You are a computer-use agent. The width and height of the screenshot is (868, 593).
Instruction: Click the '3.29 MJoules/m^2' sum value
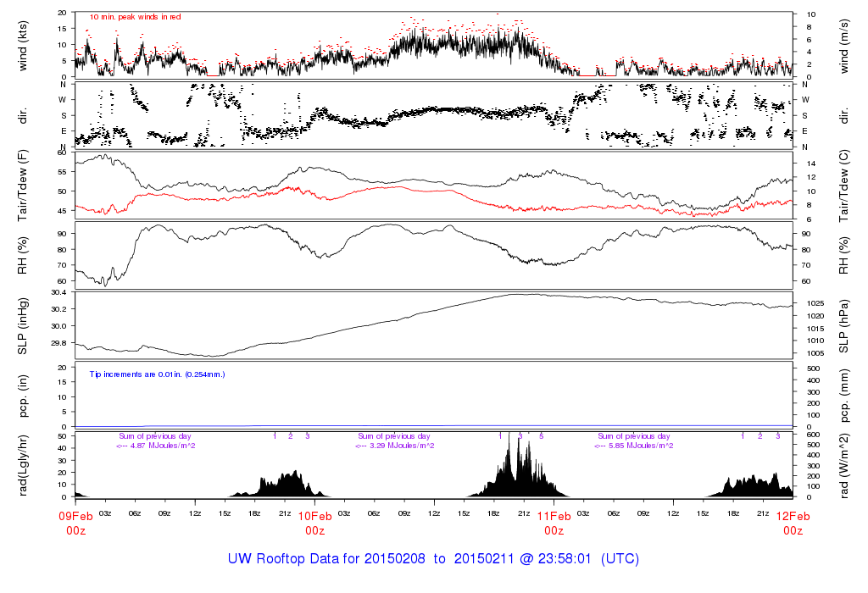[402, 446]
